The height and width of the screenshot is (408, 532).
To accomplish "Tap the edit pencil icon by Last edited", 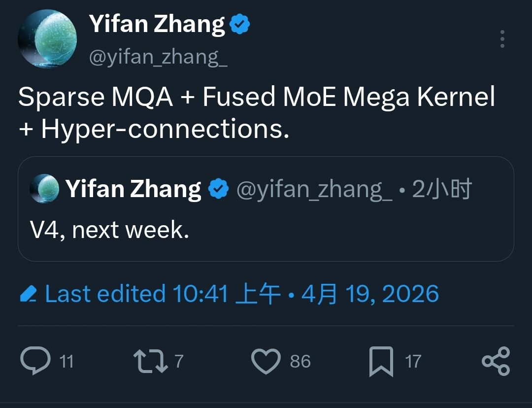I will click(29, 294).
